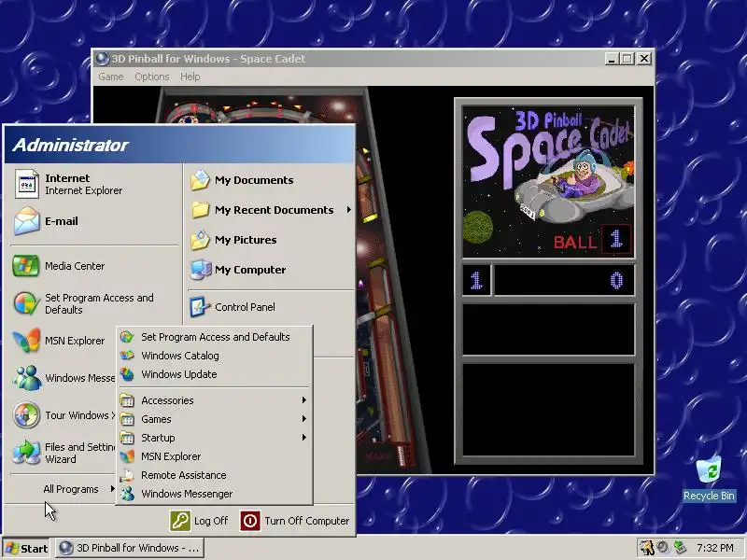Open Windows Messenger icon in left column
This screenshot has height=560, width=747.
point(27,378)
